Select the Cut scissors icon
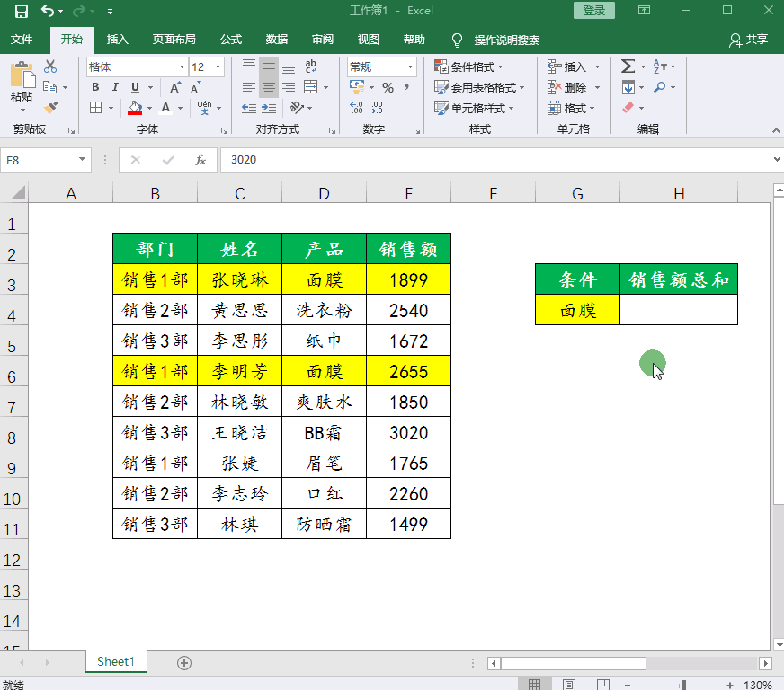Viewport: 784px width, 690px height. (x=51, y=66)
